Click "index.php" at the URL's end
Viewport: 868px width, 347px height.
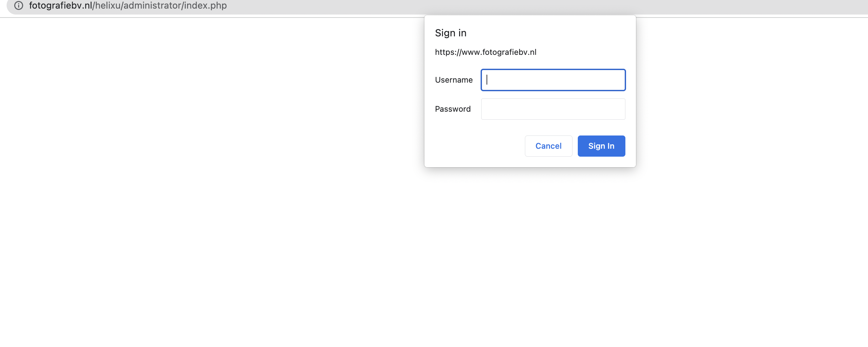point(205,6)
